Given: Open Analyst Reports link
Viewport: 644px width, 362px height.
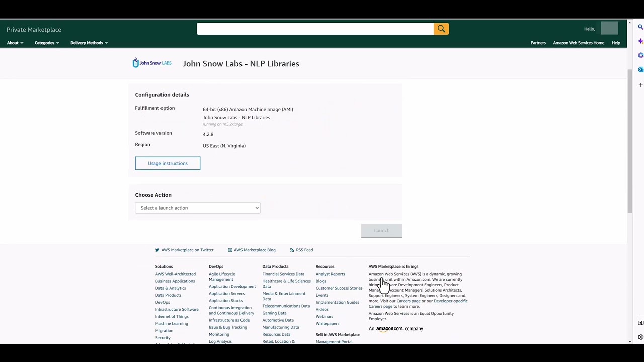Looking at the screenshot, I should coord(330,274).
